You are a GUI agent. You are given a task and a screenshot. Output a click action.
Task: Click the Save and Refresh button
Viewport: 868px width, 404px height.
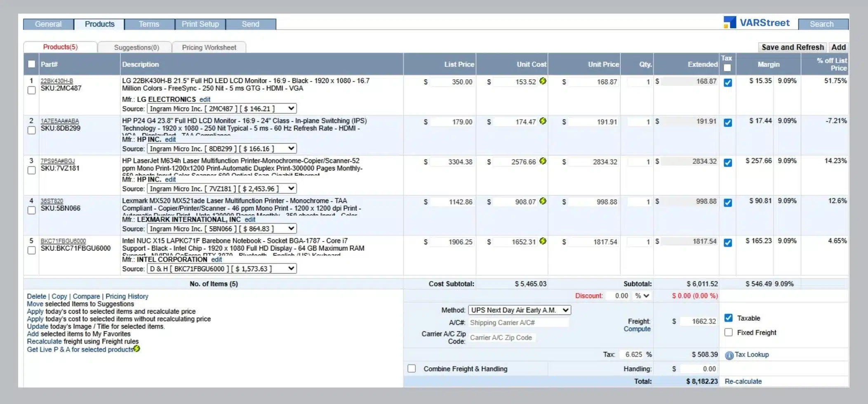point(793,47)
